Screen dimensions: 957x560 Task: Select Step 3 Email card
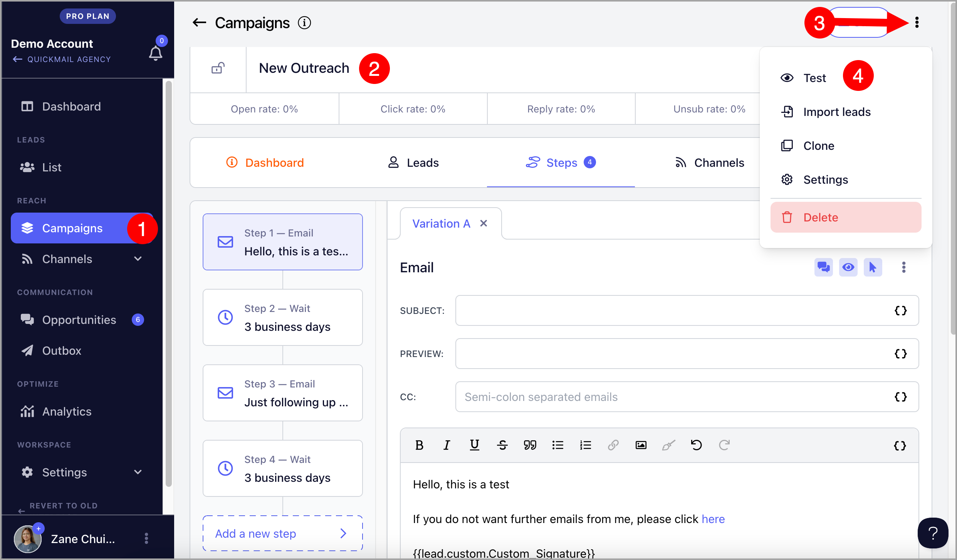pyautogui.click(x=283, y=393)
